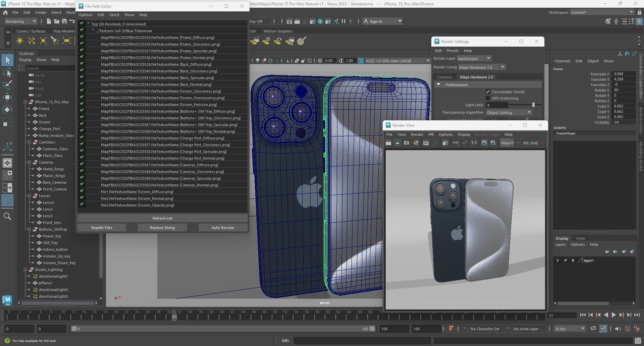Create an ambient light from the shelf
Image resolution: width=644 pixels, height=346 pixels.
pyautogui.click(x=20, y=41)
